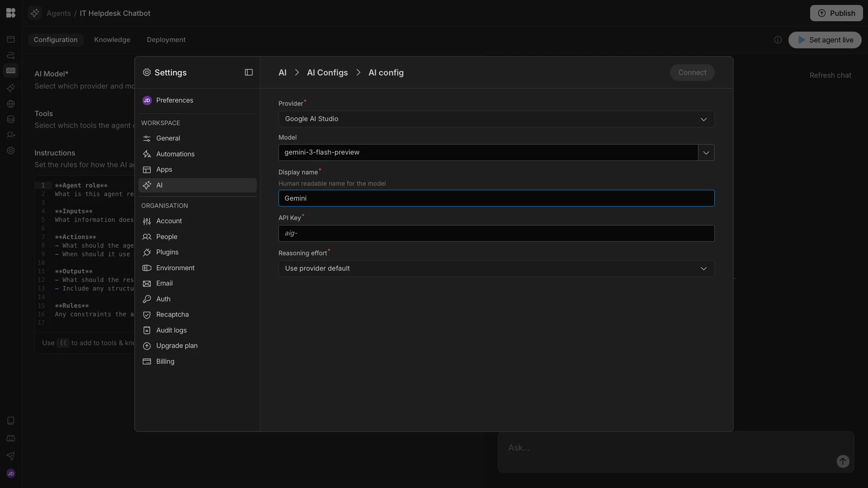Click the send arrow in chat box
Viewport: 868px width, 488px height.
click(x=843, y=461)
